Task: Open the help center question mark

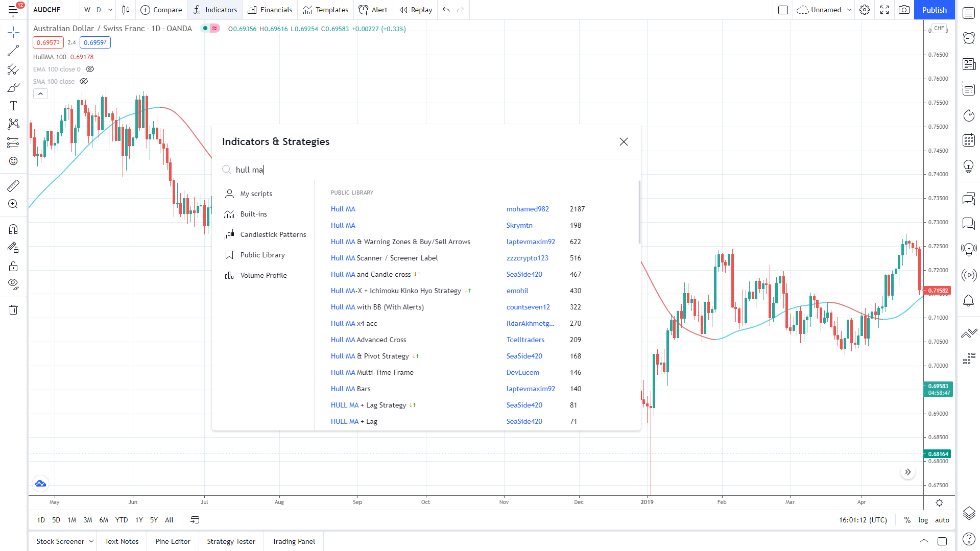Action: tap(969, 539)
